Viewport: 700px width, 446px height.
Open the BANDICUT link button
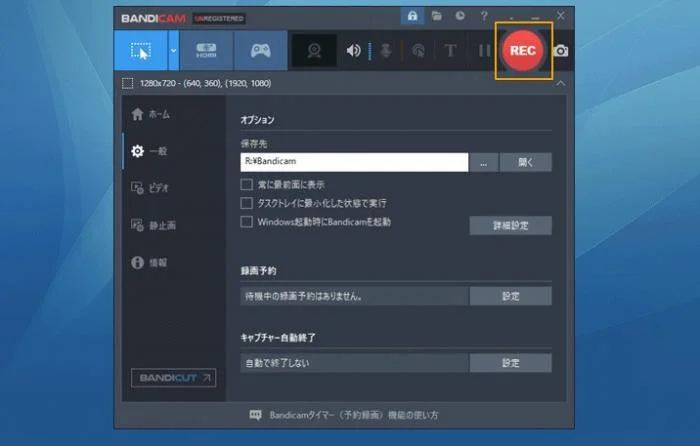pyautogui.click(x=174, y=378)
